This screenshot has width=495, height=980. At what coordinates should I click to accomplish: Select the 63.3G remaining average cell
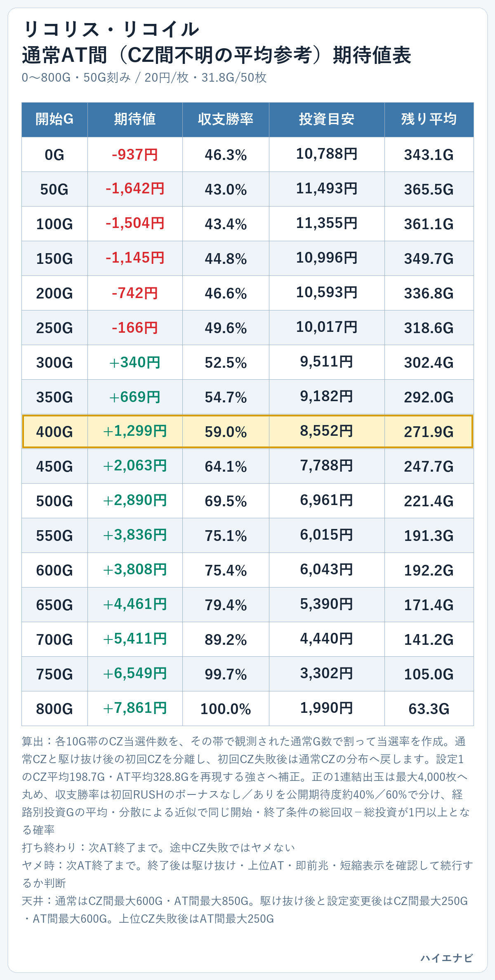[429, 709]
